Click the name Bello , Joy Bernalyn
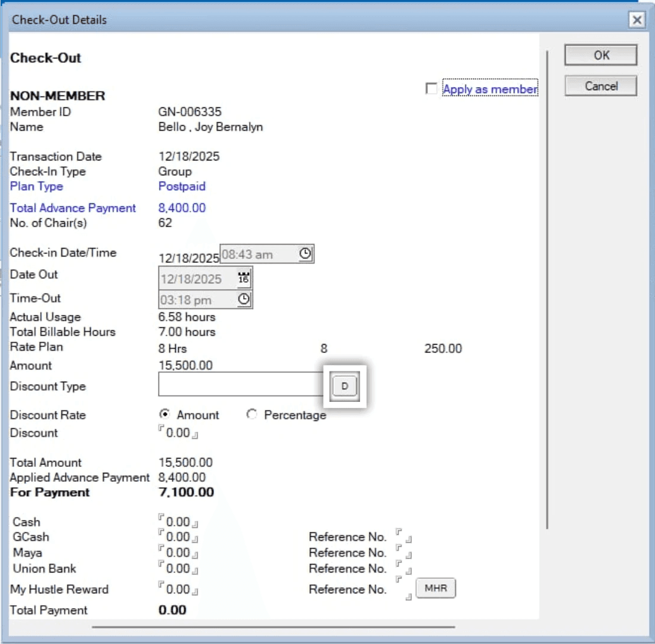This screenshot has width=655, height=644. (x=210, y=127)
